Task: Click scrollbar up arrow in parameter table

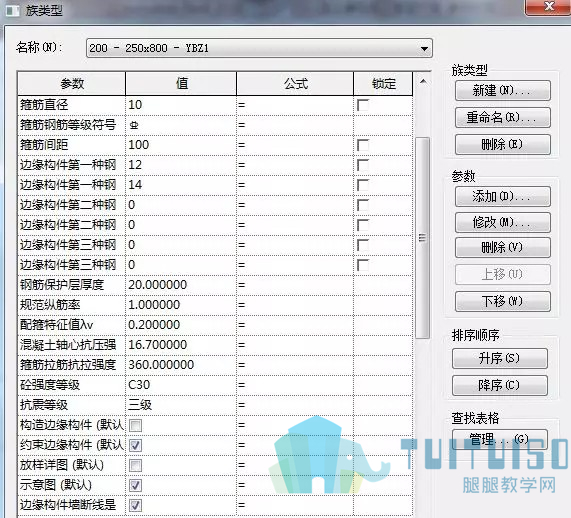Action: [423, 82]
